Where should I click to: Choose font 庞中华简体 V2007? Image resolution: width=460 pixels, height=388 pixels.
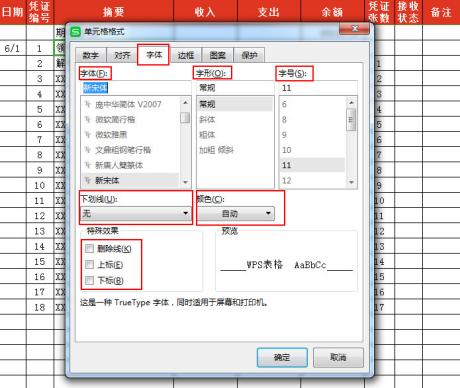pyautogui.click(x=130, y=105)
